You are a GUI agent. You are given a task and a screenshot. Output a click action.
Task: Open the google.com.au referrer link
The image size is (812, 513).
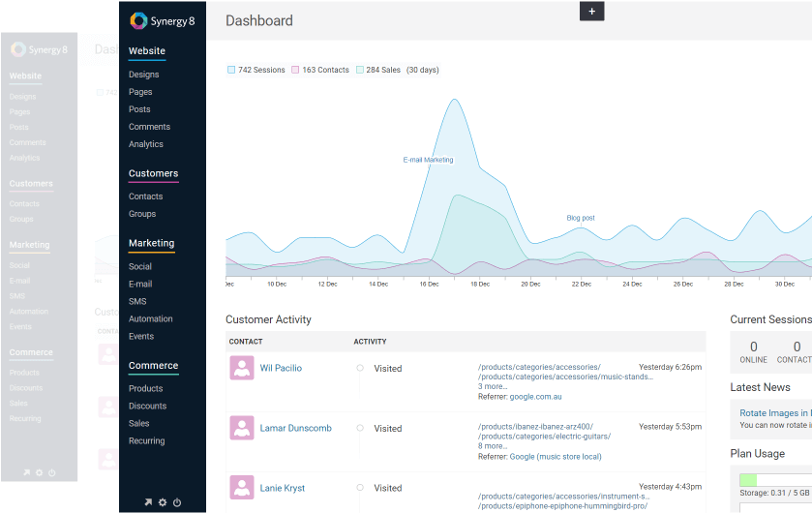pyautogui.click(x=536, y=396)
